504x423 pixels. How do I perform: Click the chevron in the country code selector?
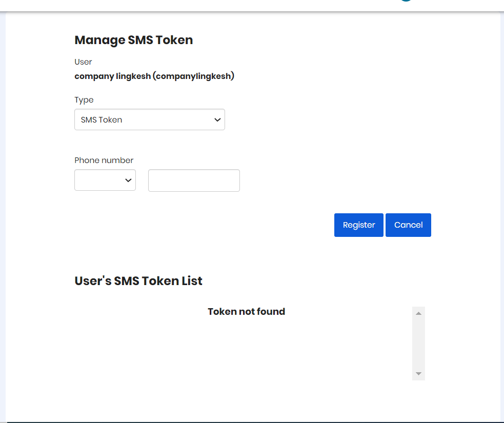[128, 180]
